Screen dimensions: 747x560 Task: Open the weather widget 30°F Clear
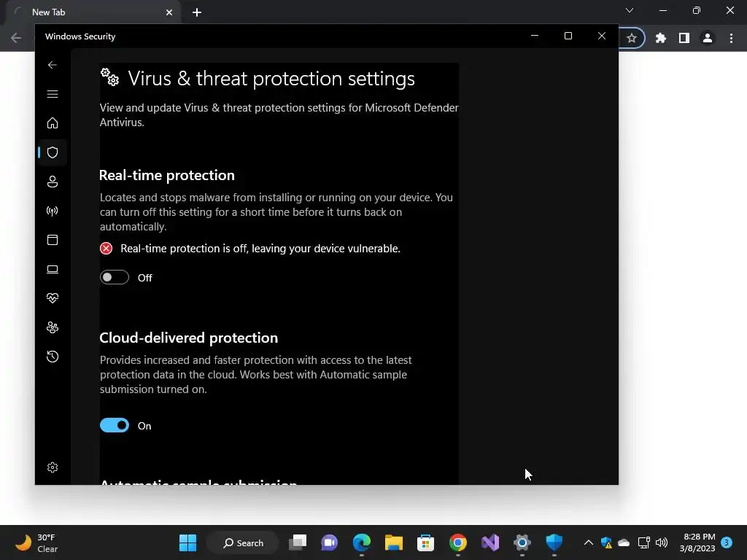point(36,542)
